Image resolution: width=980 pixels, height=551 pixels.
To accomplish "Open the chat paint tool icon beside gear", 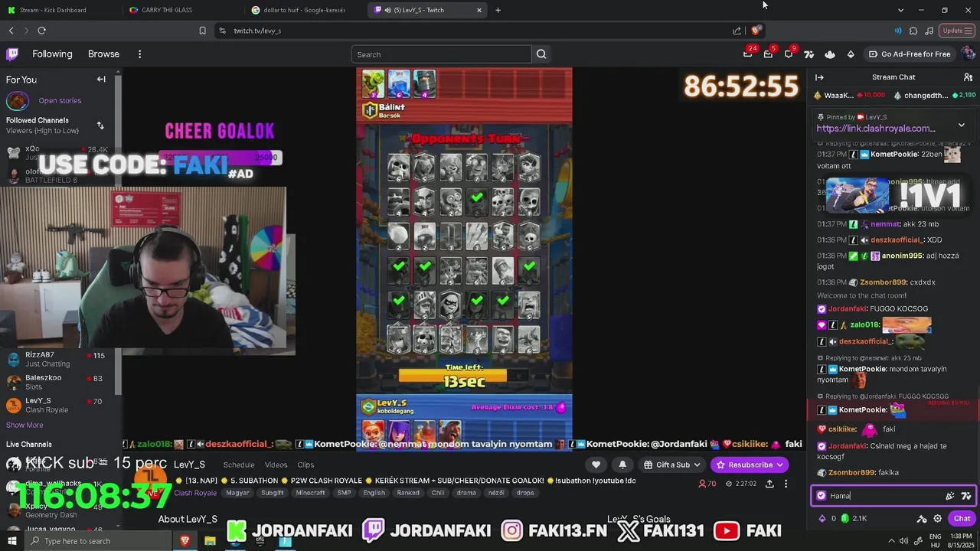I will [922, 518].
